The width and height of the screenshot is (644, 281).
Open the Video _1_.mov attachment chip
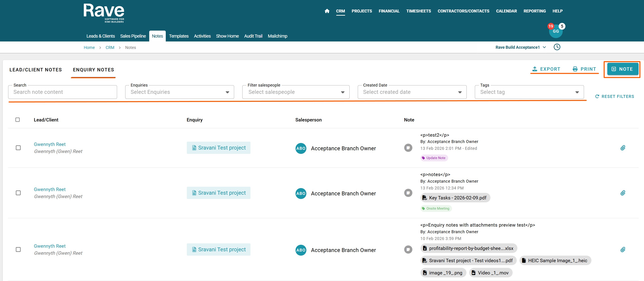pos(490,273)
